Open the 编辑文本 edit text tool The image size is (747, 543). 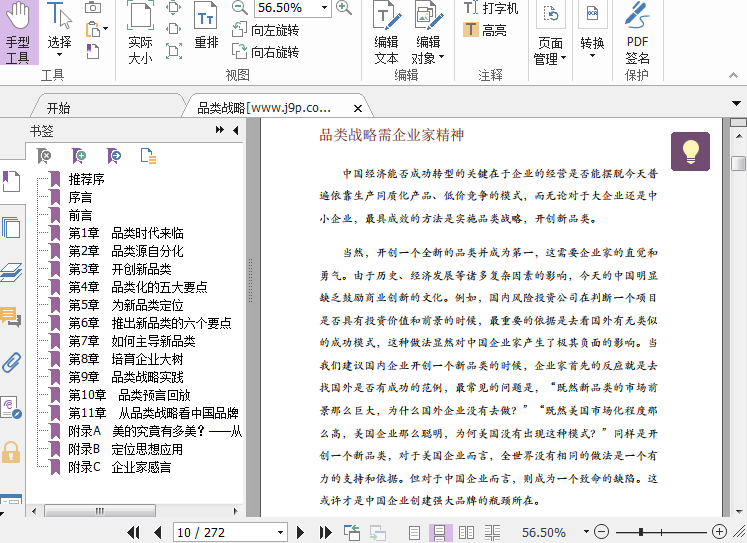pyautogui.click(x=386, y=32)
